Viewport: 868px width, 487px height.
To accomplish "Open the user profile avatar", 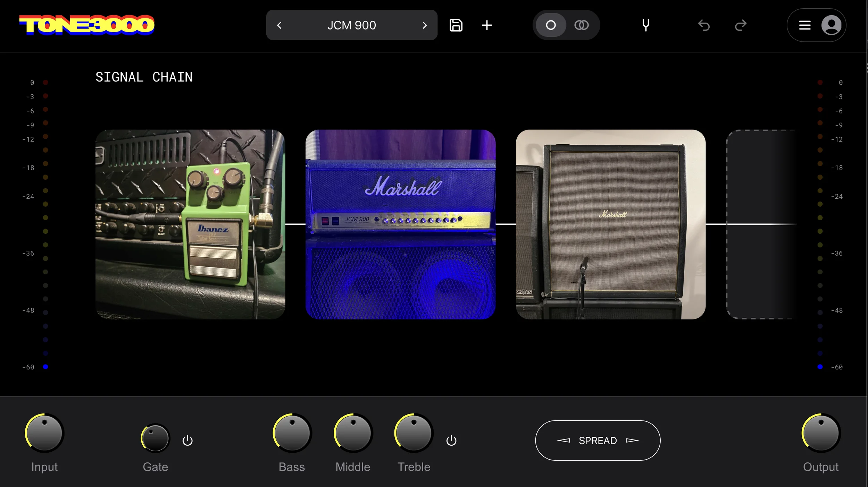I will 831,25.
